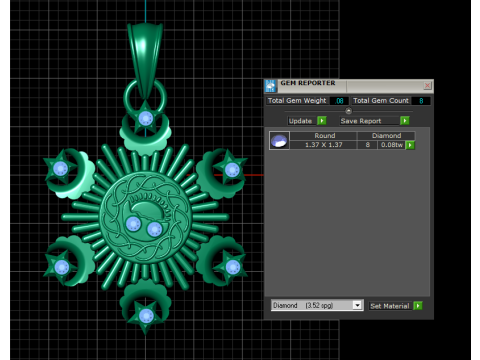Image resolution: width=480 pixels, height=360 pixels.
Task: Click the Set Material button label
Action: tap(390, 306)
